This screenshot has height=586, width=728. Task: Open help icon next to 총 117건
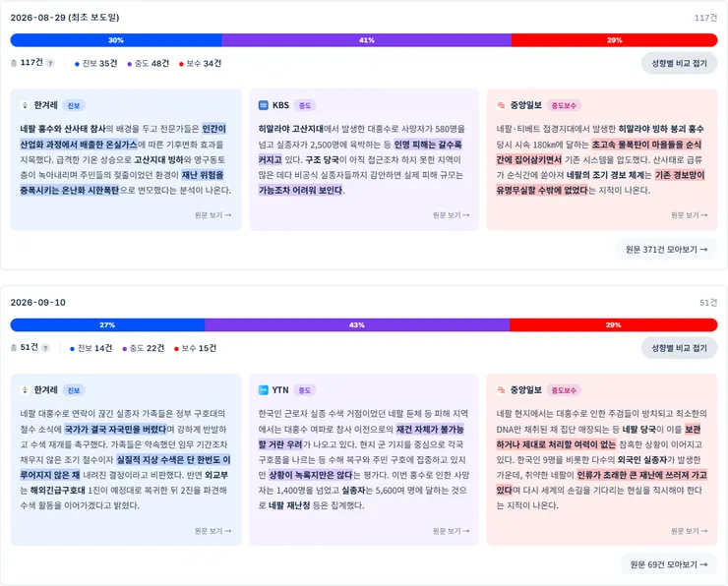[50, 63]
